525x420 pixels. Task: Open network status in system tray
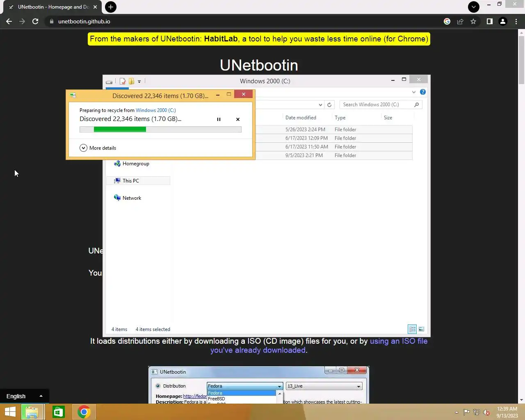[477, 412]
